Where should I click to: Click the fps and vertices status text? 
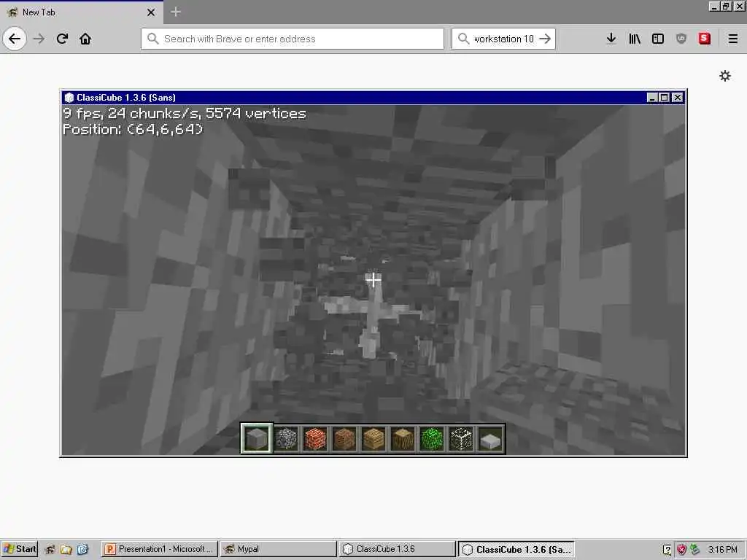185,113
